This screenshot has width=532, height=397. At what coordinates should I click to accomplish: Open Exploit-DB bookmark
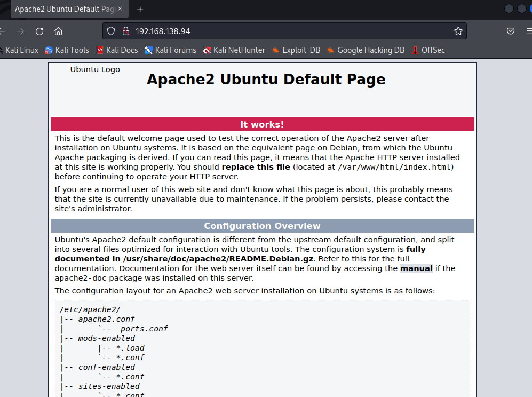(x=296, y=50)
